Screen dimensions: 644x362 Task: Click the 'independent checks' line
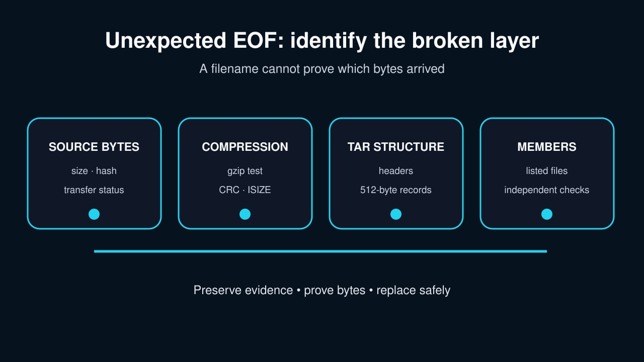[x=547, y=190]
